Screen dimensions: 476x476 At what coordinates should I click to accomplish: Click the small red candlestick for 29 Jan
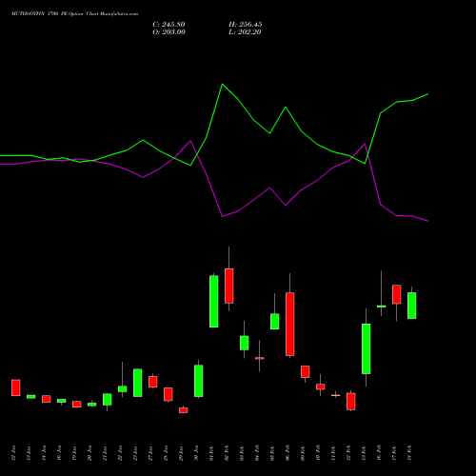point(184,410)
